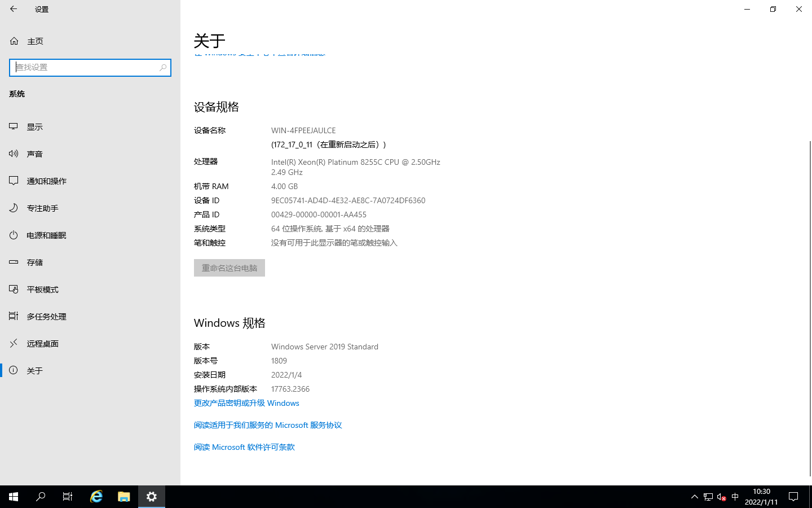
Task: Open taskbar search
Action: (x=41, y=497)
